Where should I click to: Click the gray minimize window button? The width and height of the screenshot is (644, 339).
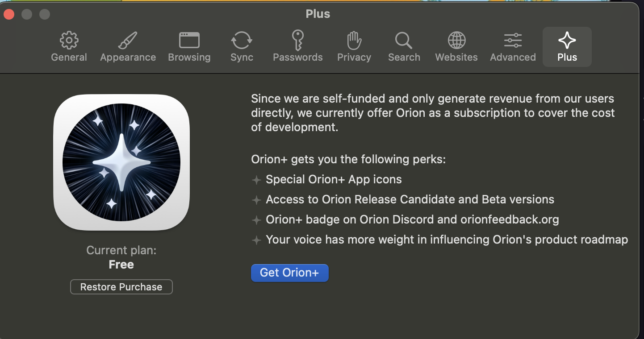tap(27, 14)
